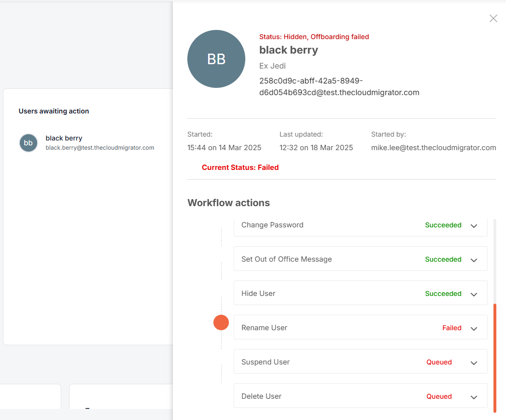Click the Ex Jedi job title
The image size is (506, 420).
point(272,66)
